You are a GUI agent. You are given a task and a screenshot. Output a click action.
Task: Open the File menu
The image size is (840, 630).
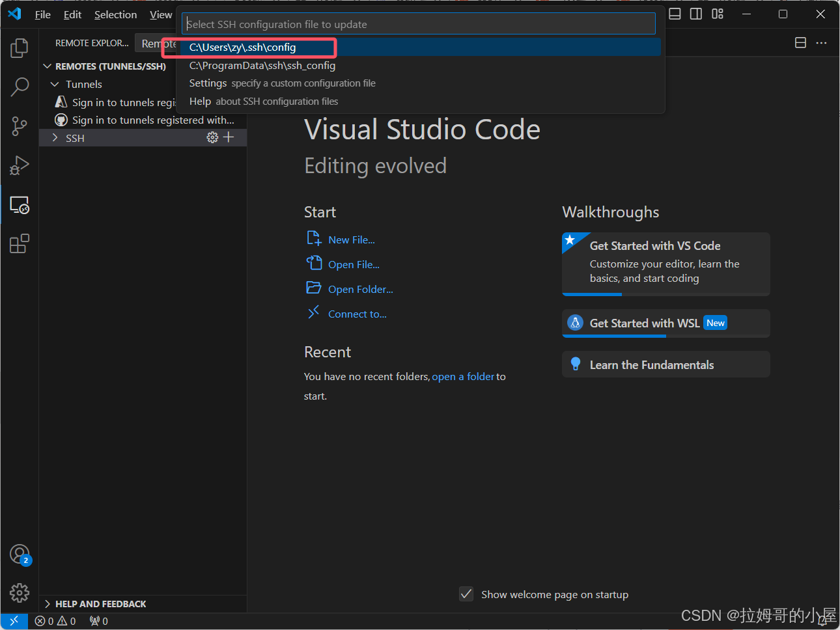(x=43, y=14)
